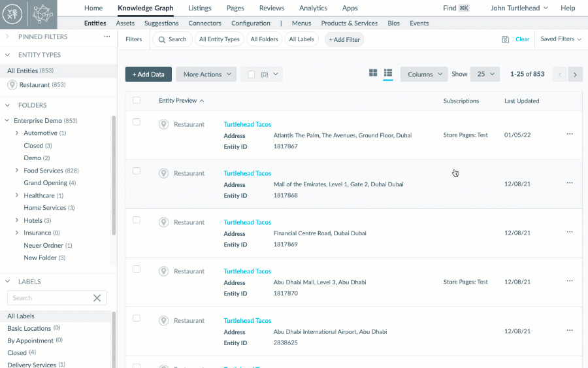Select the Abu Dhabi International Airport entity checkbox
The height and width of the screenshot is (368, 588).
click(137, 318)
